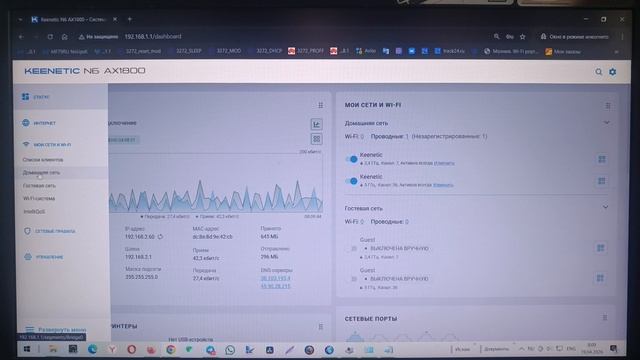Show the QR code for Keenetic 5 GHz network
The width and height of the screenshot is (640, 360).
[x=602, y=181]
